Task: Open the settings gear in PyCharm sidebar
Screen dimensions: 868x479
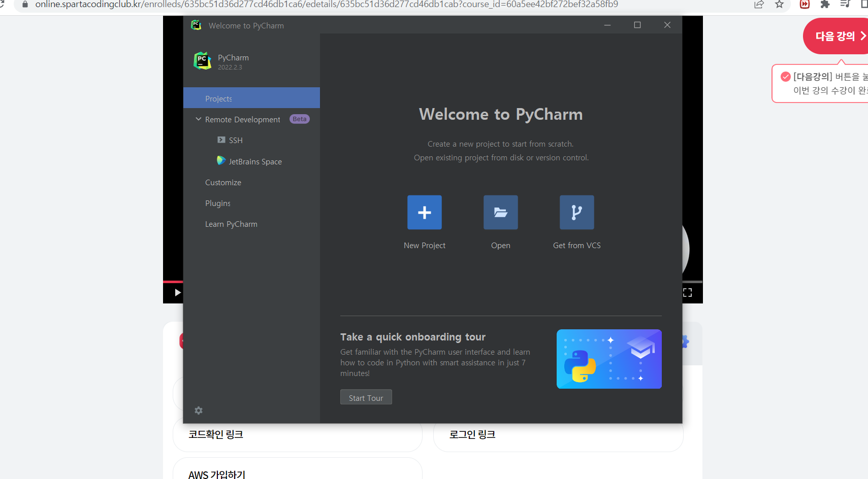Action: (199, 410)
